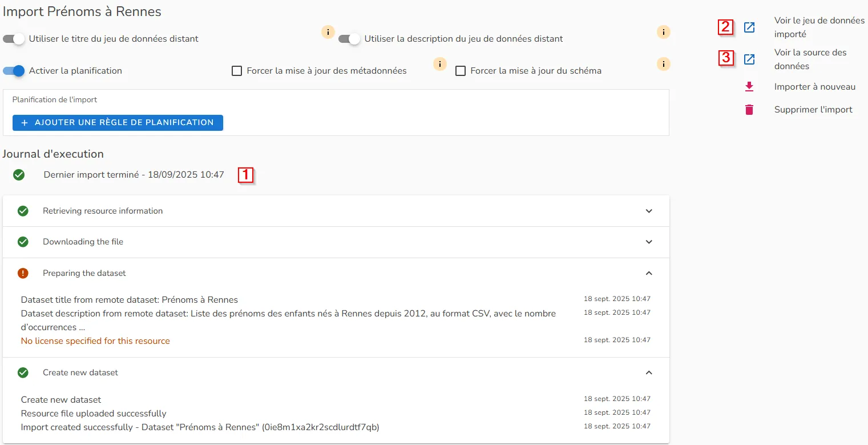Click info icon next to remote description option
Viewport: 868px width, 445px height.
pyautogui.click(x=664, y=32)
